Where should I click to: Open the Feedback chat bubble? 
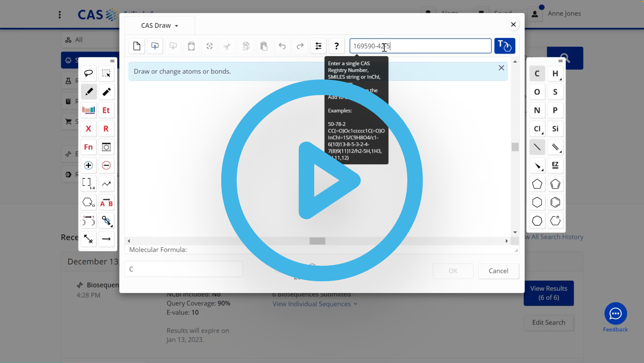pos(615,314)
